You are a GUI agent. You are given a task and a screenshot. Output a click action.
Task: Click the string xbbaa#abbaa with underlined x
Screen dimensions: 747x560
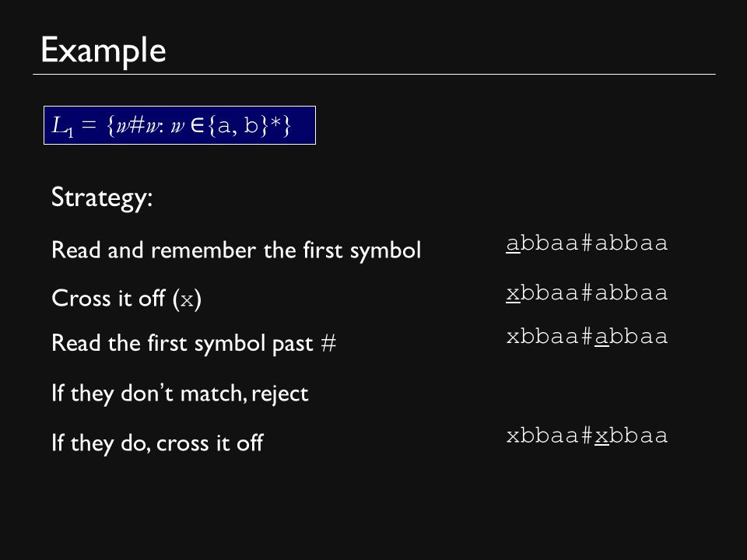587,293
